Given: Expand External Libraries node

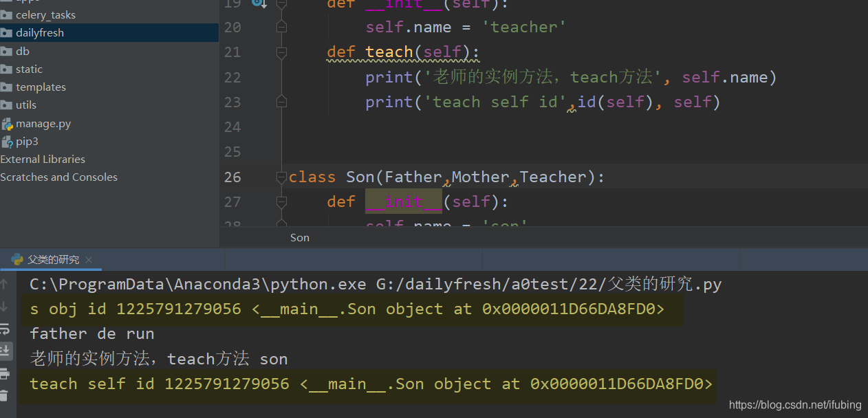Looking at the screenshot, I should click(x=43, y=159).
